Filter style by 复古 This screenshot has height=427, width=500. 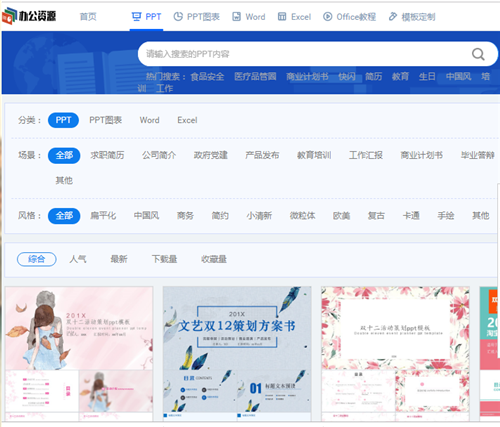click(376, 216)
